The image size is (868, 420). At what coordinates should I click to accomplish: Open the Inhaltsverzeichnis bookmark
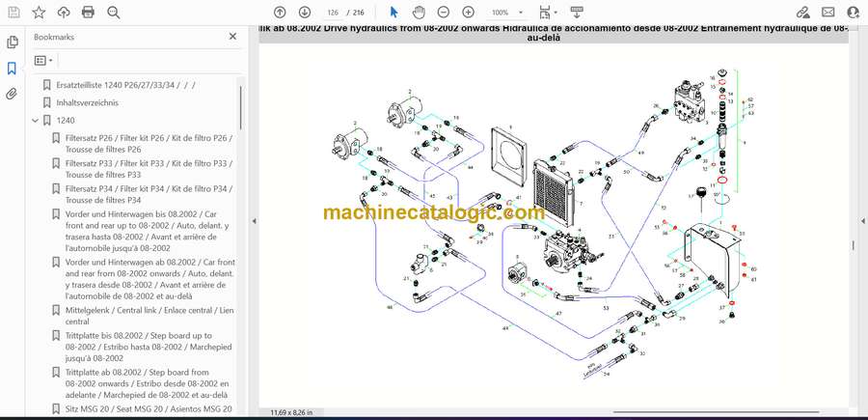pos(87,102)
